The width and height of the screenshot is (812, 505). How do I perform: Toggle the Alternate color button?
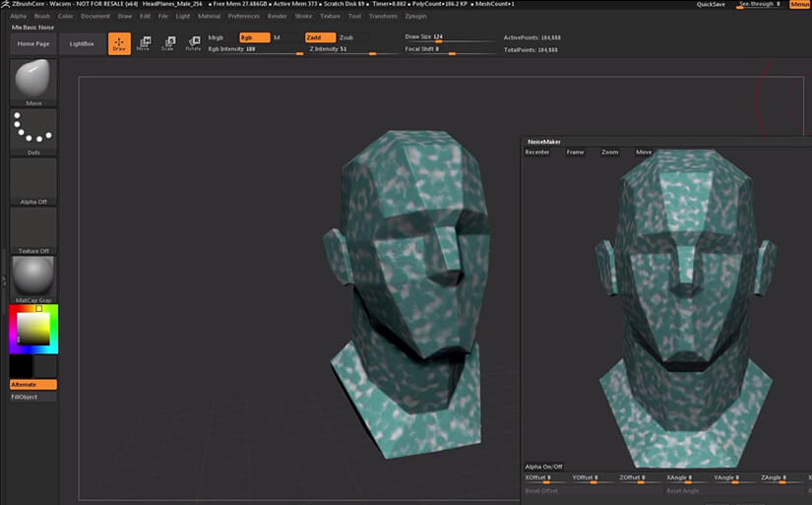tap(33, 384)
